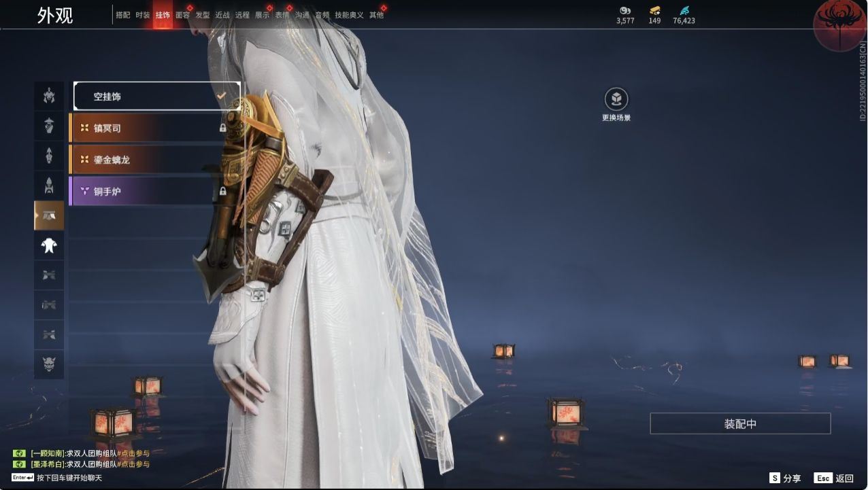The width and height of the screenshot is (868, 490).
Task: Click 点击参与 link in first chat message
Action: [x=133, y=453]
